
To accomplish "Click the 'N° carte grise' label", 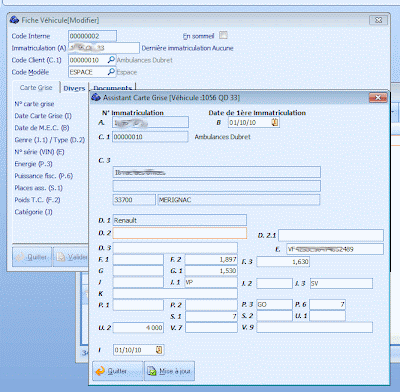I will (x=34, y=104).
